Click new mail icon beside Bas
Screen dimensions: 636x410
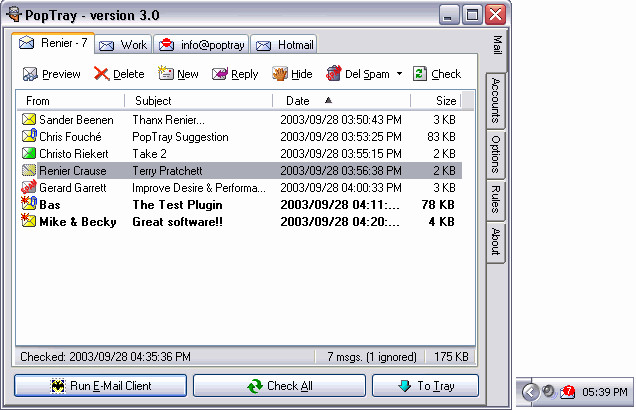[29, 204]
